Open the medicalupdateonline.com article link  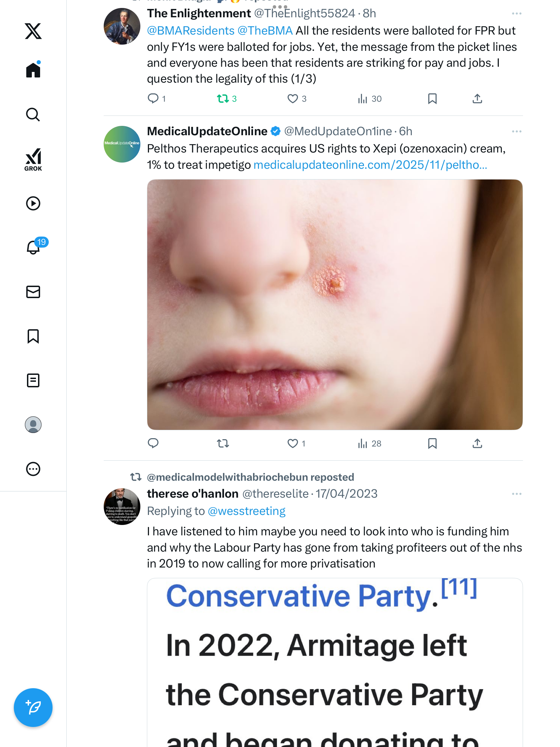coord(370,165)
